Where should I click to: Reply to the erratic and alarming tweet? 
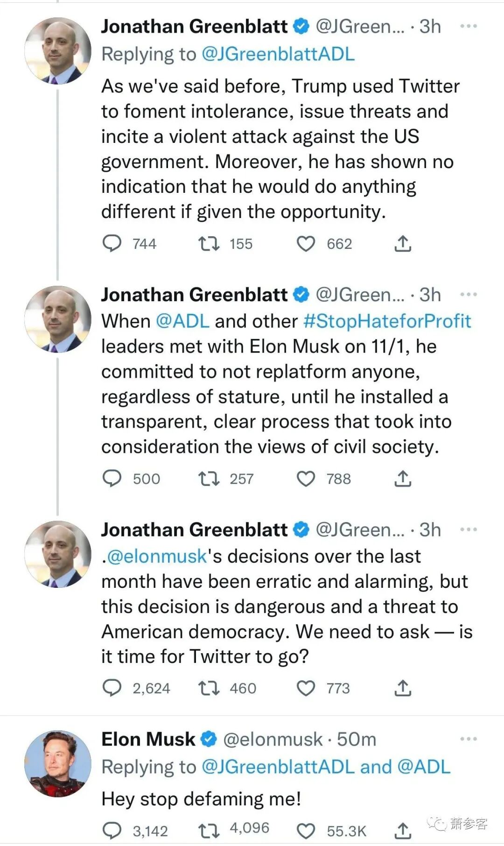(112, 688)
